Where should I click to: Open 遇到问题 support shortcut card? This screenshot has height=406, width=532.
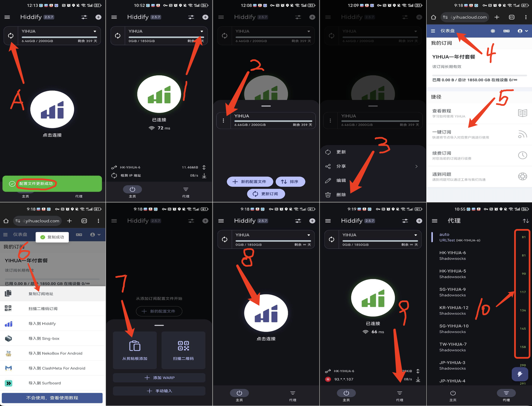pyautogui.click(x=479, y=176)
